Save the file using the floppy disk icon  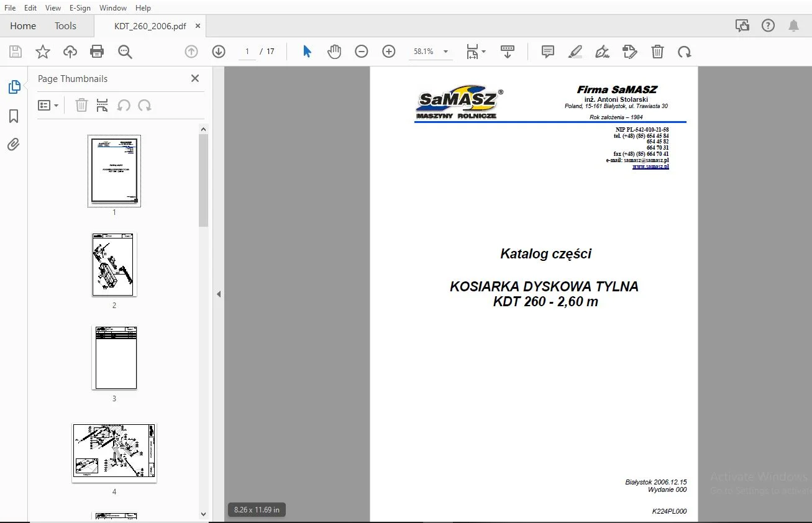point(16,52)
